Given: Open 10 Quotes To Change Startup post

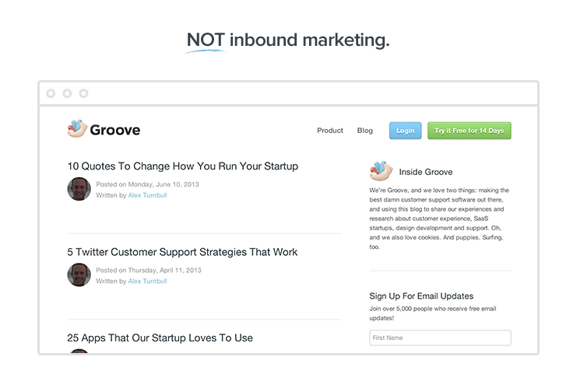Looking at the screenshot, I should click(182, 166).
